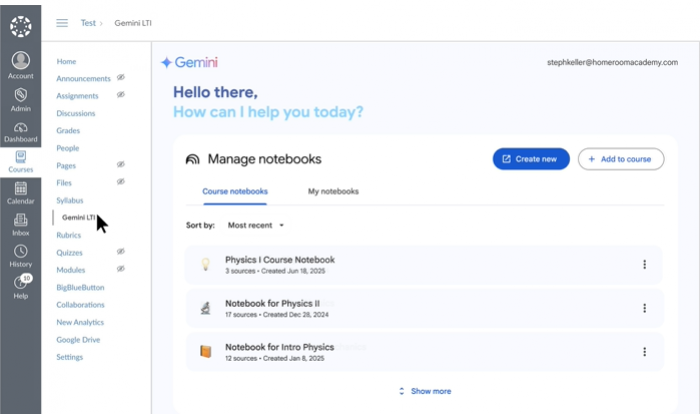Open the Admin shield icon
The image size is (700, 414).
coord(21,95)
